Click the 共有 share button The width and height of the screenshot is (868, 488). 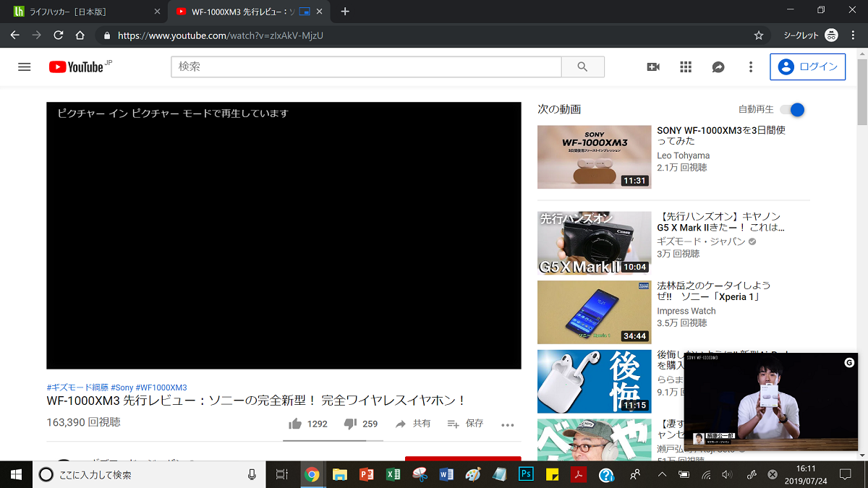coord(413,424)
